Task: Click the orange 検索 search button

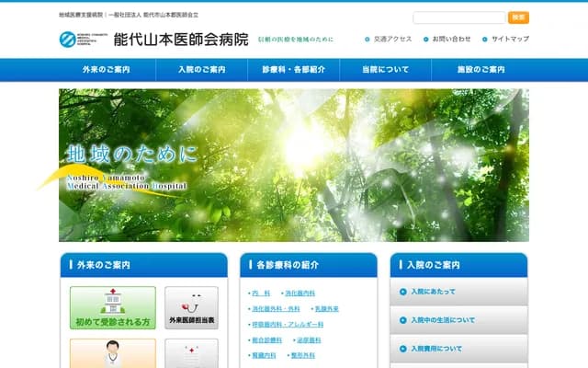Action: (518, 17)
